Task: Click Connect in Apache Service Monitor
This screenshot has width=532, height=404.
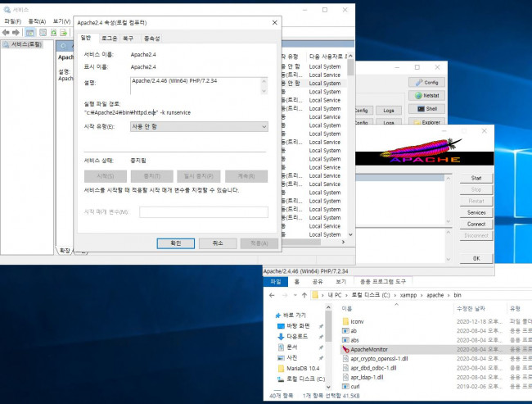Action: pyautogui.click(x=476, y=225)
